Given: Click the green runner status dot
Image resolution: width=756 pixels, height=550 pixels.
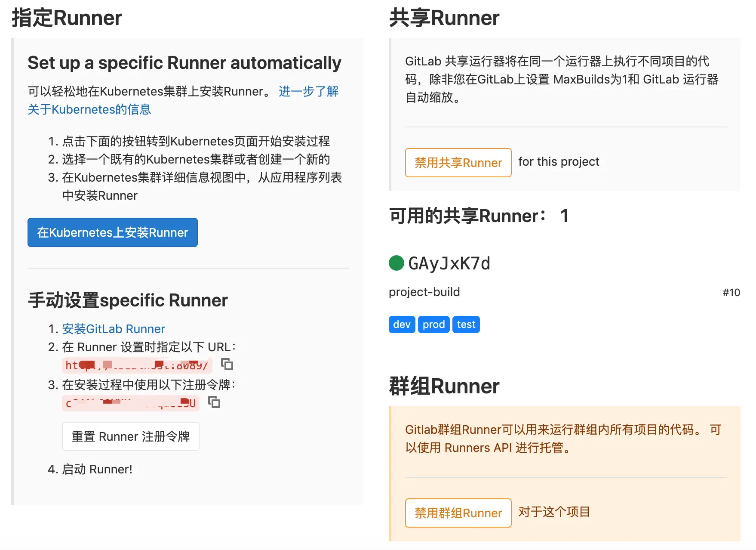Looking at the screenshot, I should pos(396,263).
